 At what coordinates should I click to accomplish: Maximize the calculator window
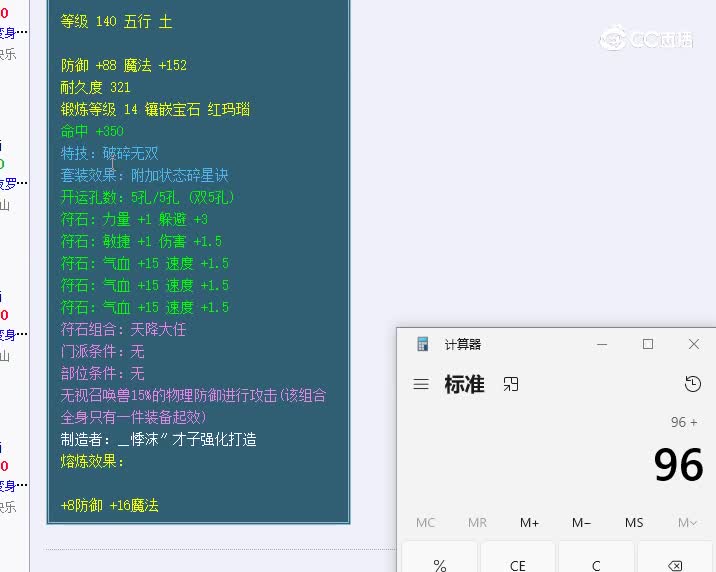[648, 344]
